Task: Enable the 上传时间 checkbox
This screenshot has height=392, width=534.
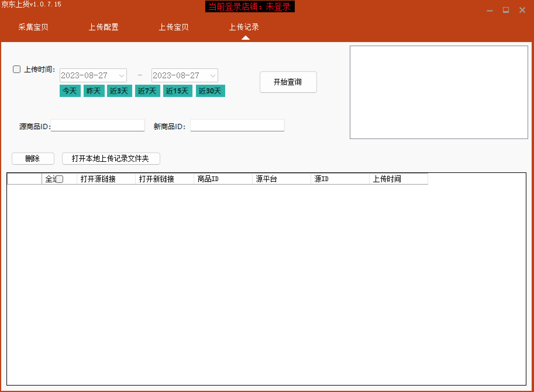Action: point(17,69)
